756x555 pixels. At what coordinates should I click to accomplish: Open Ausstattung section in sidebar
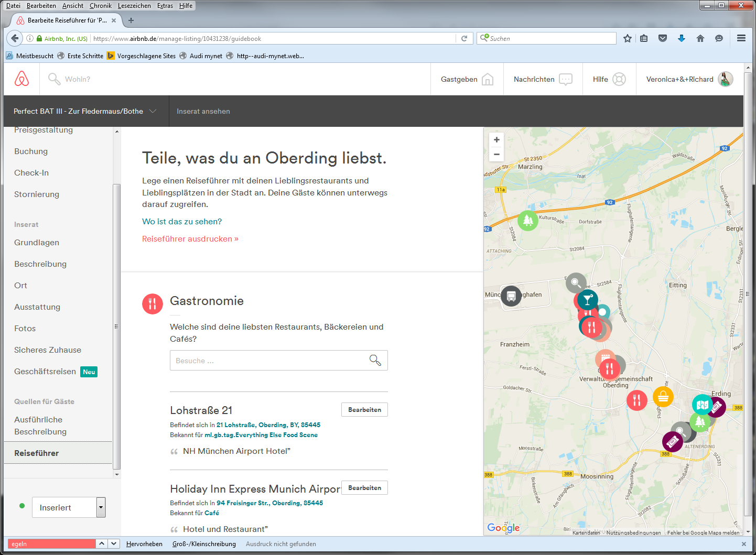37,307
